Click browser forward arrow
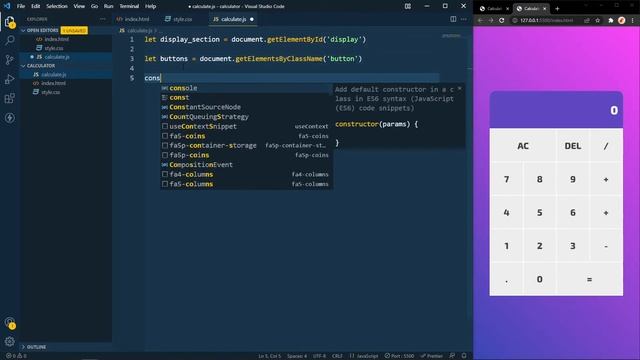Image resolution: width=640 pixels, height=360 pixels. click(x=491, y=20)
